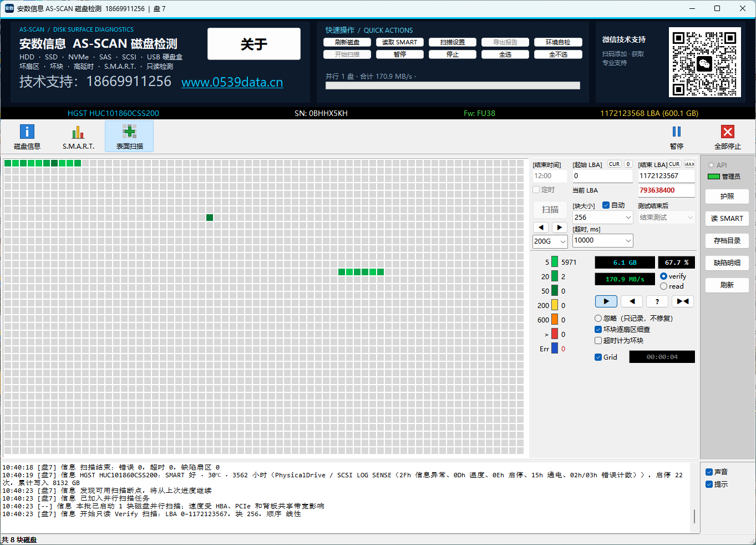Viewport: 756px width, 545px height.
Task: Open the www.0539data.cn link
Action: (x=232, y=82)
